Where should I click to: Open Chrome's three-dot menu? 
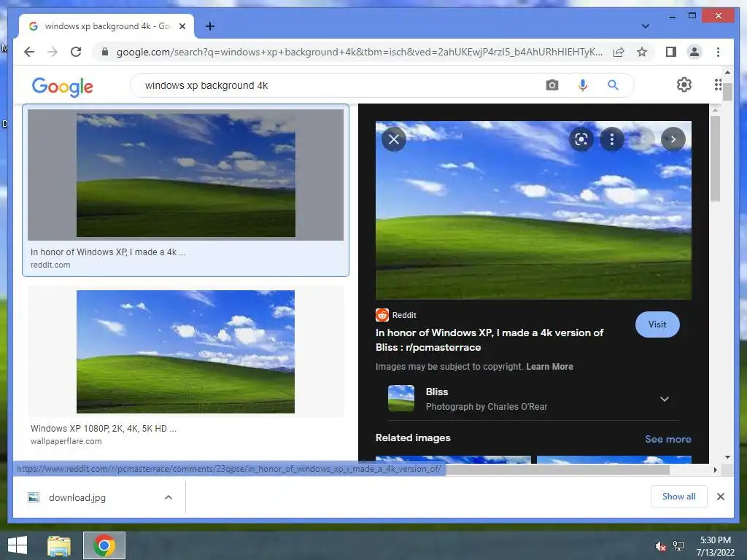coord(718,52)
